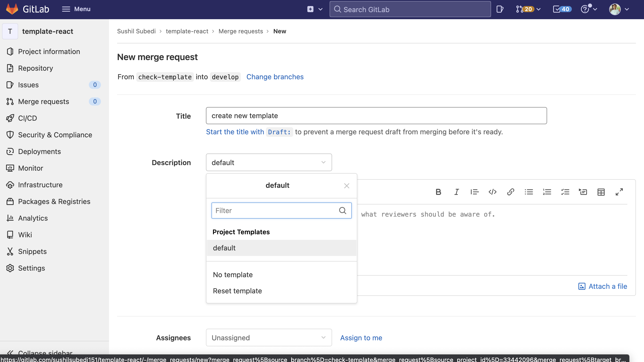This screenshot has width=644, height=362.
Task: Open template-react project header
Action: click(x=38, y=31)
